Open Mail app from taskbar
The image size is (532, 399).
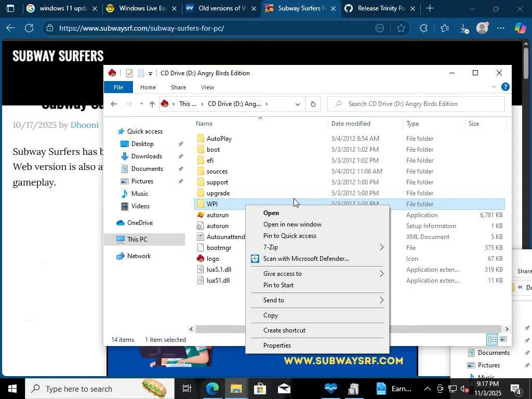click(x=284, y=389)
